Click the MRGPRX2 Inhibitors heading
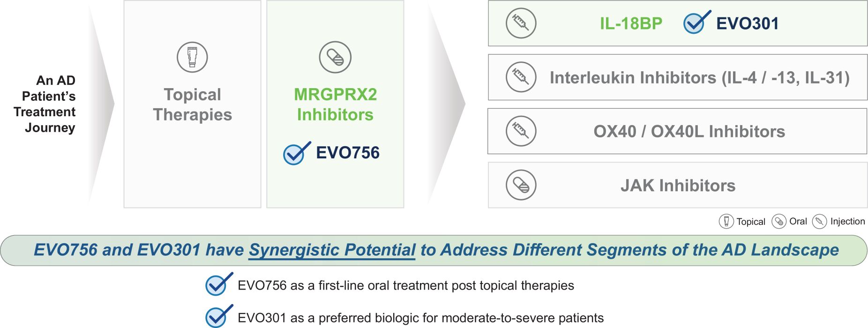Viewport: 868px width, 328px height. [x=335, y=104]
